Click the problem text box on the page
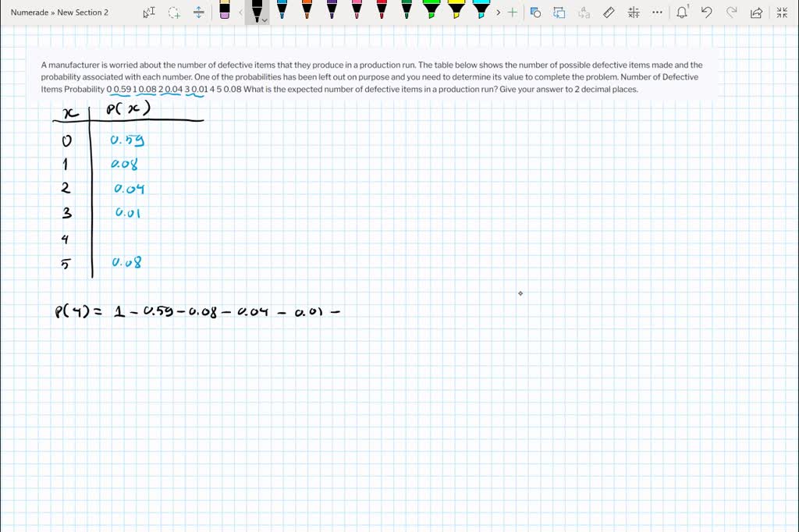Screen dimensions: 799x532 [371, 77]
